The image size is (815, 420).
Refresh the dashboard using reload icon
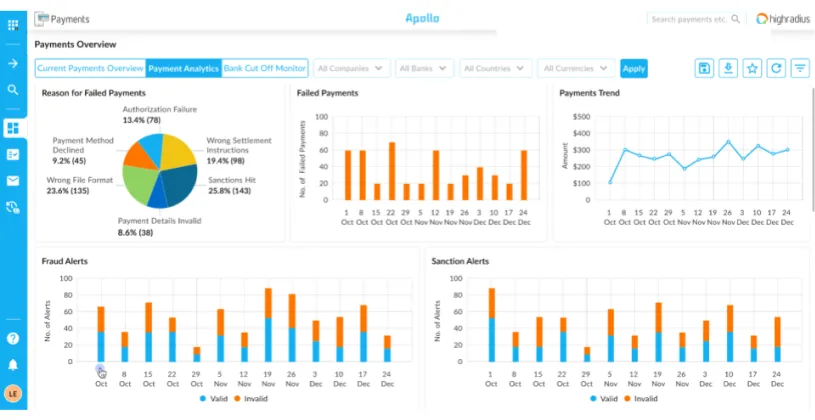[776, 68]
